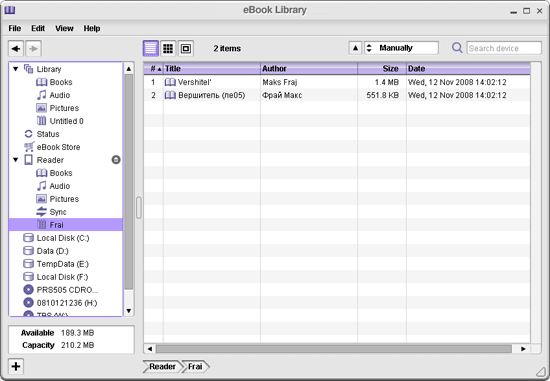Open TempData (E:) drive

point(56,264)
